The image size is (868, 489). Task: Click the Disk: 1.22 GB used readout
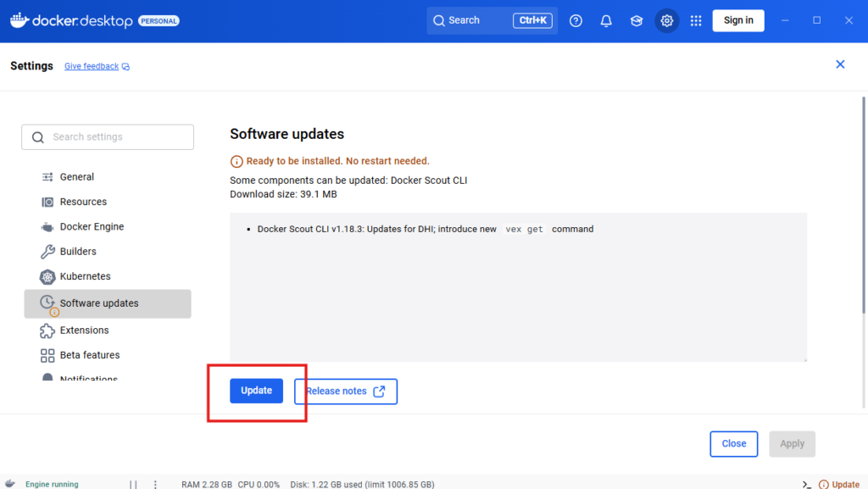362,485
